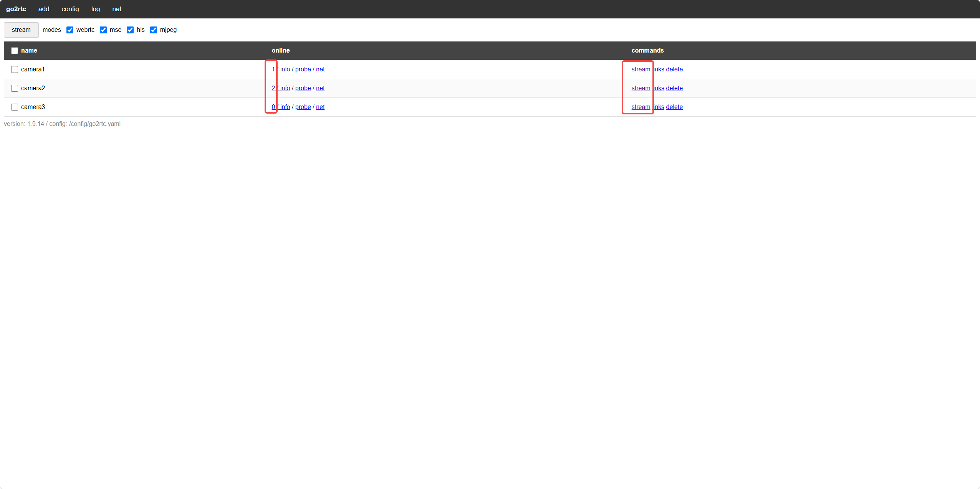Screen dimensions: 980x489
Task: Open net link for camera2
Action: [320, 88]
